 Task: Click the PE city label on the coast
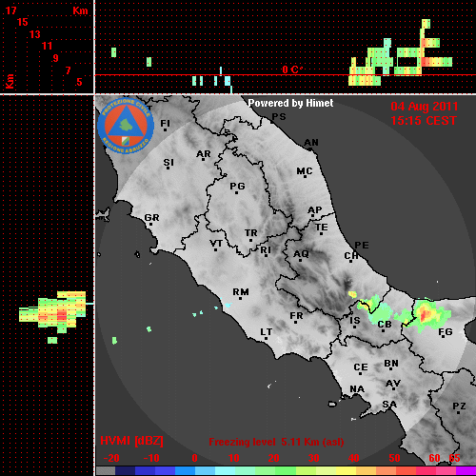[362, 246]
